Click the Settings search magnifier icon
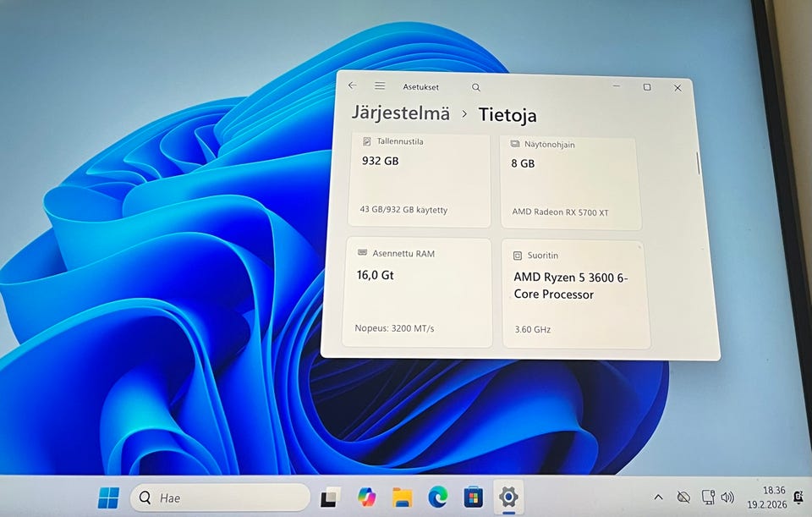 (x=476, y=87)
